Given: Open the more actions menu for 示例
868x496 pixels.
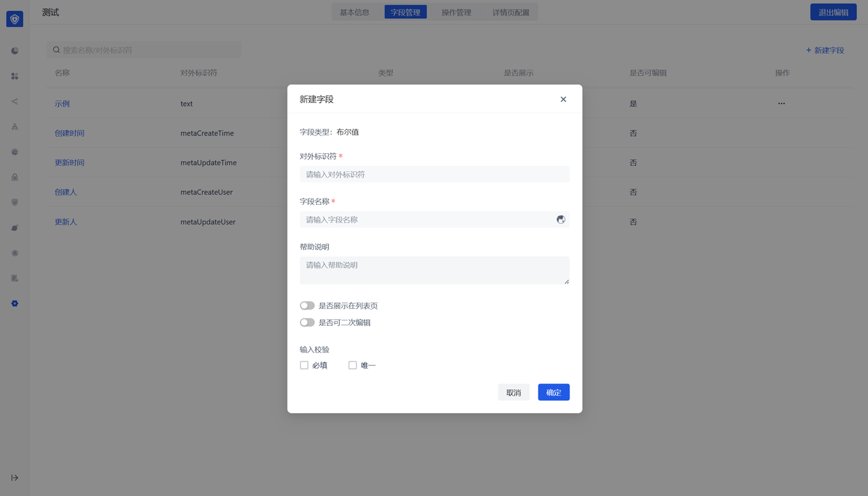Looking at the screenshot, I should pos(781,104).
